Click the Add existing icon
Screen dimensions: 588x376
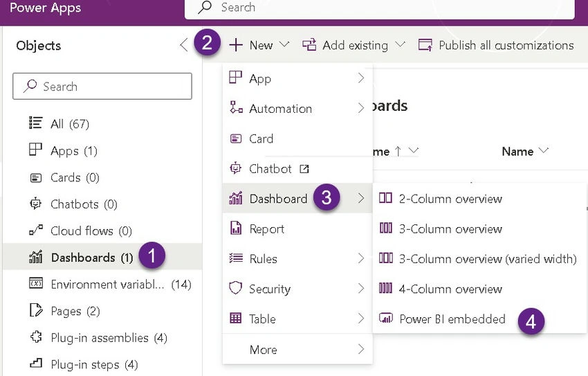tap(309, 45)
